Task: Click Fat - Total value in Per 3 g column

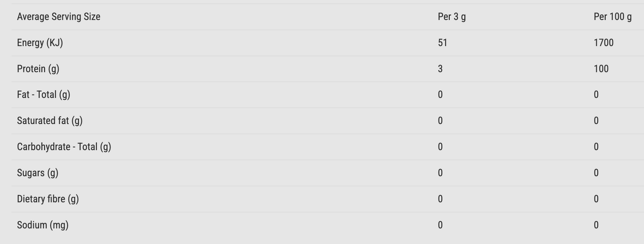Action: tap(440, 95)
